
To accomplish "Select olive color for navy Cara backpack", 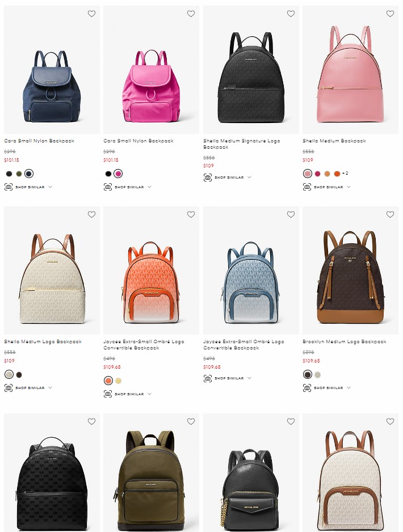I will pos(19,174).
